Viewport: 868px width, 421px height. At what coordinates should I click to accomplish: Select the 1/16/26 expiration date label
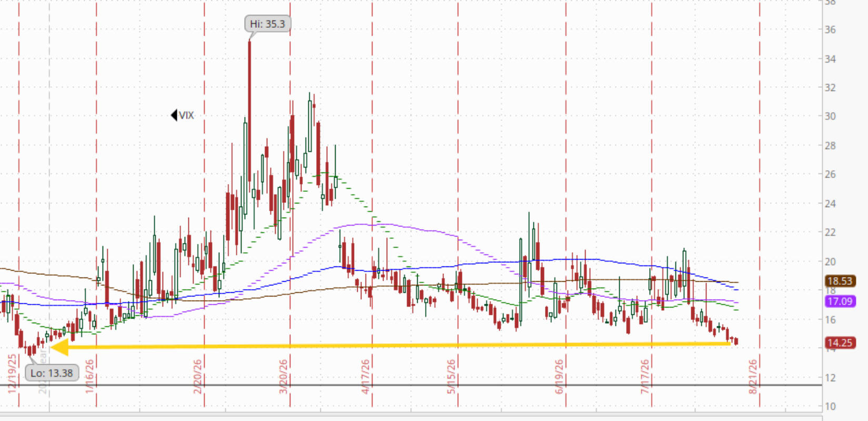tap(90, 376)
